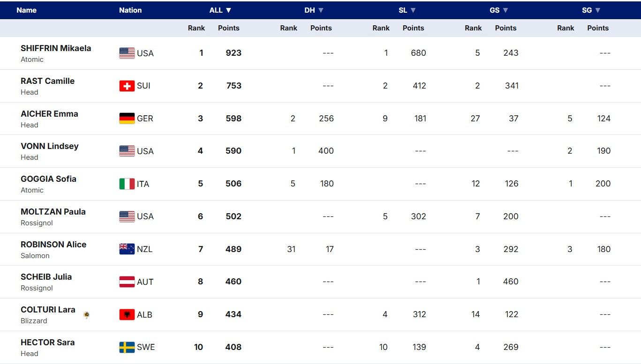Click the Albanian flag beside ALB

[127, 315]
